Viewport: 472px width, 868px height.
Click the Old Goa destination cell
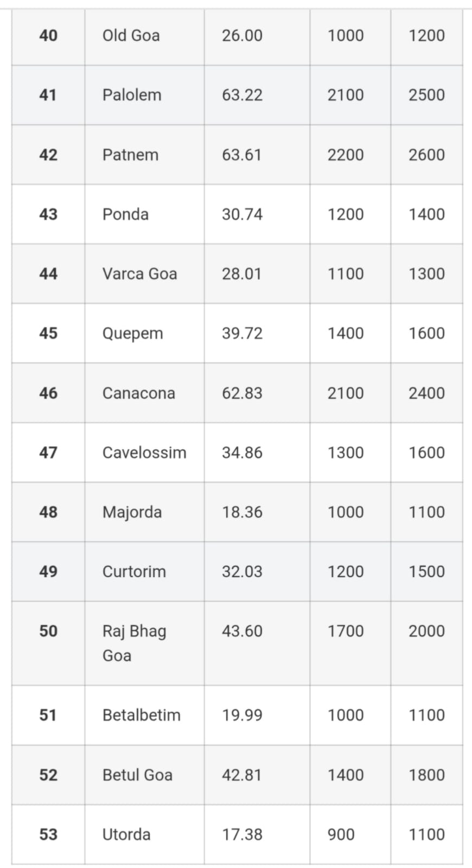pos(131,36)
